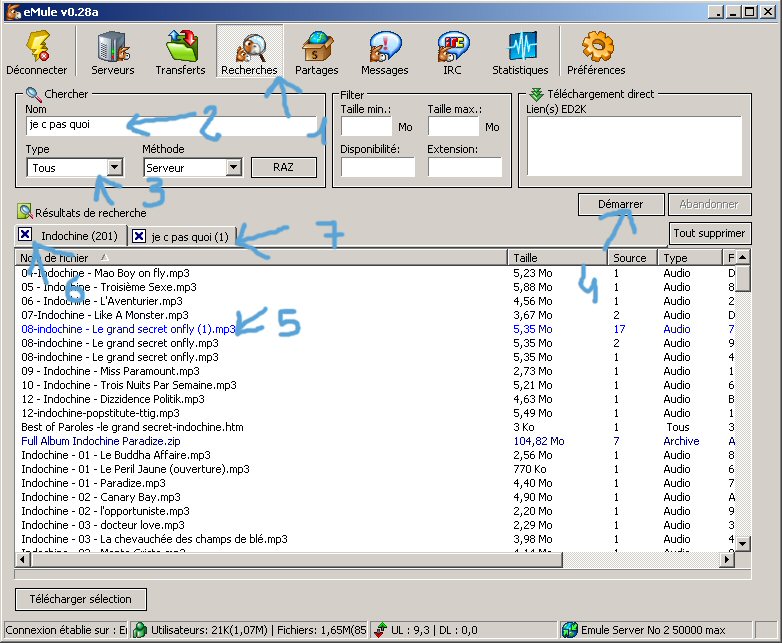782x643 pixels.
Task: Click the Démarrer button
Action: pyautogui.click(x=621, y=204)
